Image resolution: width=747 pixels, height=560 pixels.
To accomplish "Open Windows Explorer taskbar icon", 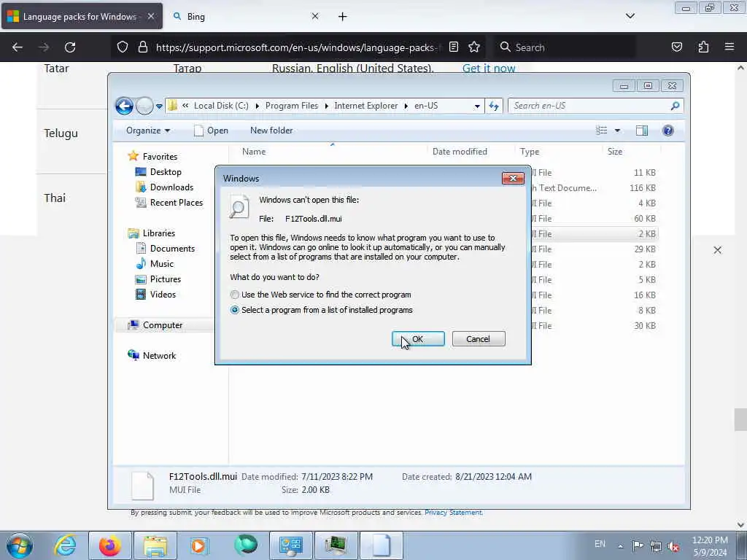I will tap(155, 545).
